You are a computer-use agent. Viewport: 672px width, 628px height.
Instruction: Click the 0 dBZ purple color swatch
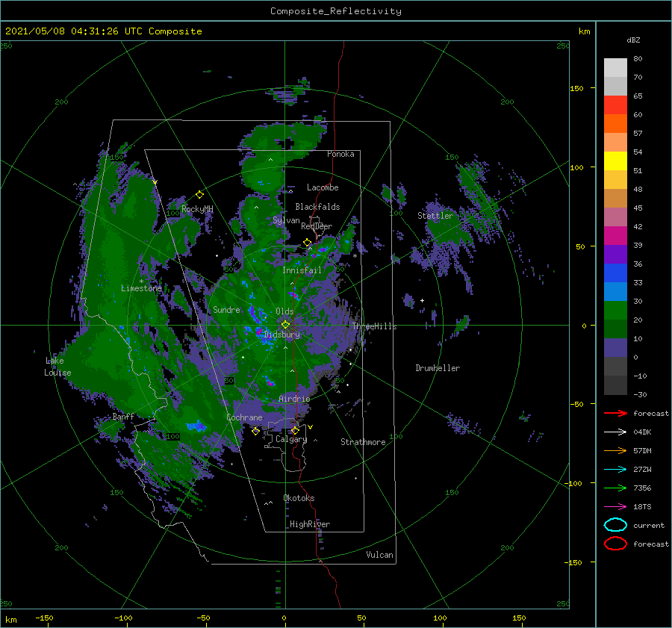point(615,347)
